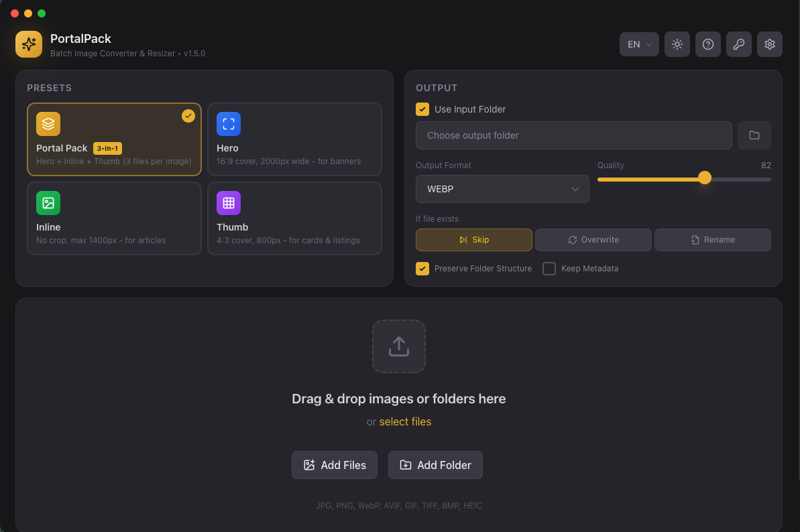Click the Thumb preset grid icon
Viewport: 800px width, 532px height.
click(x=228, y=203)
